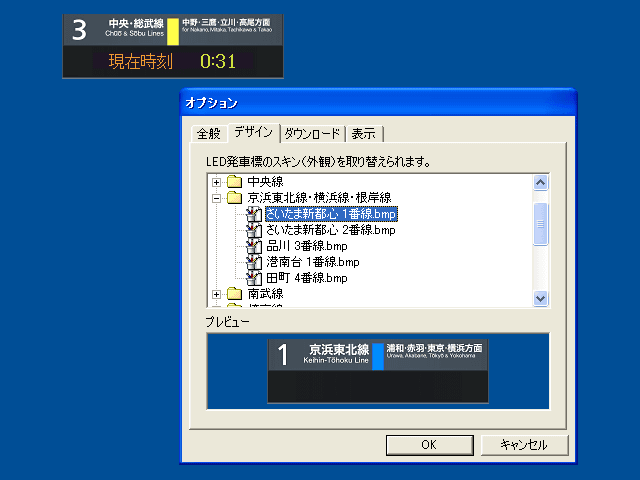Click the bitmap icon for さいたま新都心 1番線.bmp
The image size is (640, 480).
(x=254, y=214)
